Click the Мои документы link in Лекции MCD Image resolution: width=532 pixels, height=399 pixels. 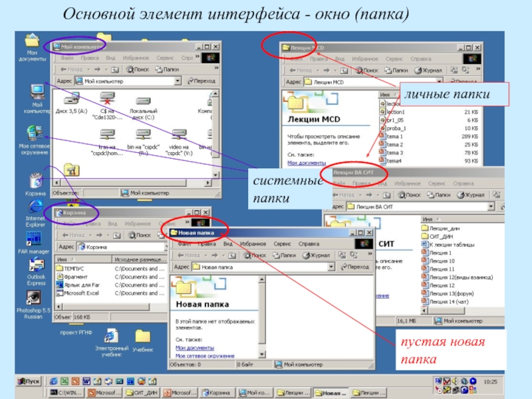click(x=307, y=163)
